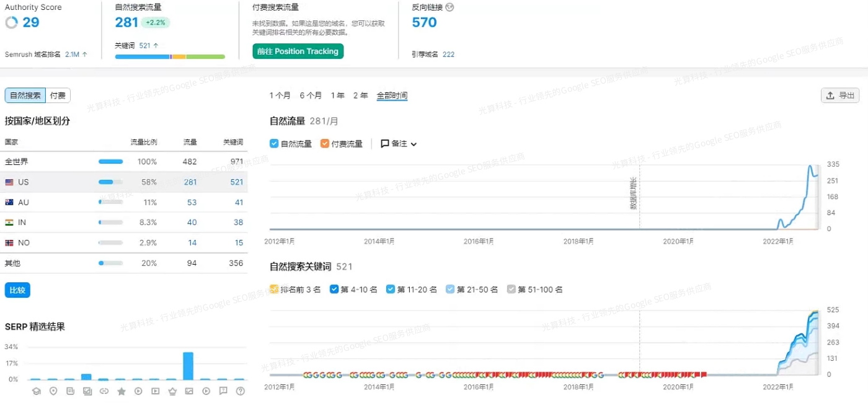Click the question mark SERP feature icon
This screenshot has width=868, height=403.
[241, 391]
